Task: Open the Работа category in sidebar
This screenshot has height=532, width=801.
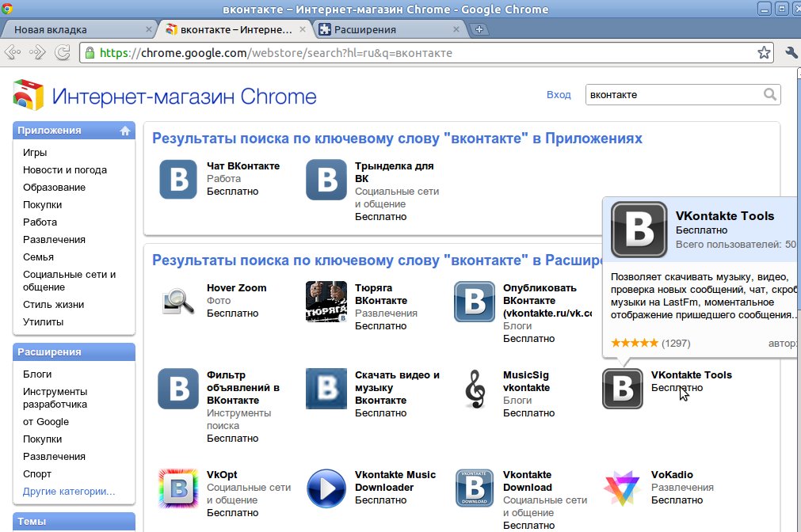Action: (40, 222)
